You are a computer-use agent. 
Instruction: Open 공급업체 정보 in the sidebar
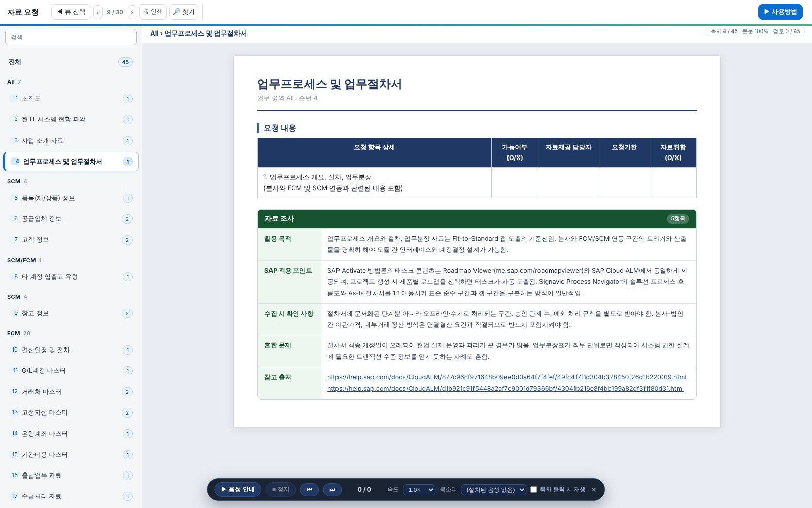click(71, 219)
